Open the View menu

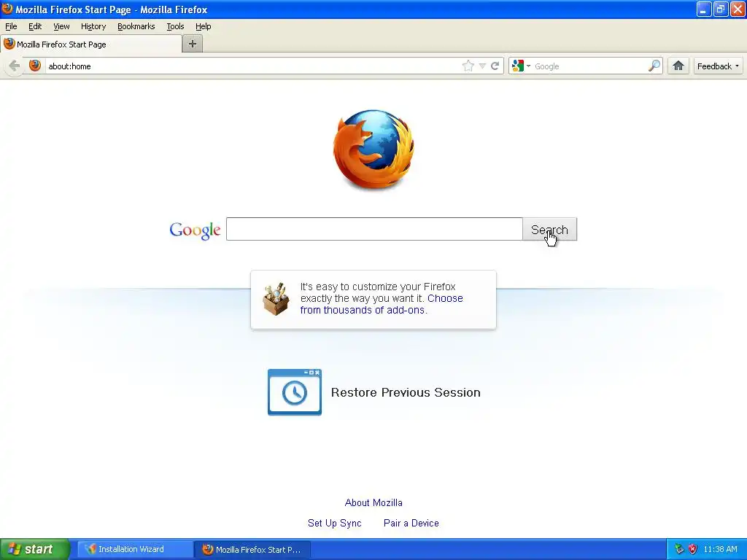pos(61,26)
